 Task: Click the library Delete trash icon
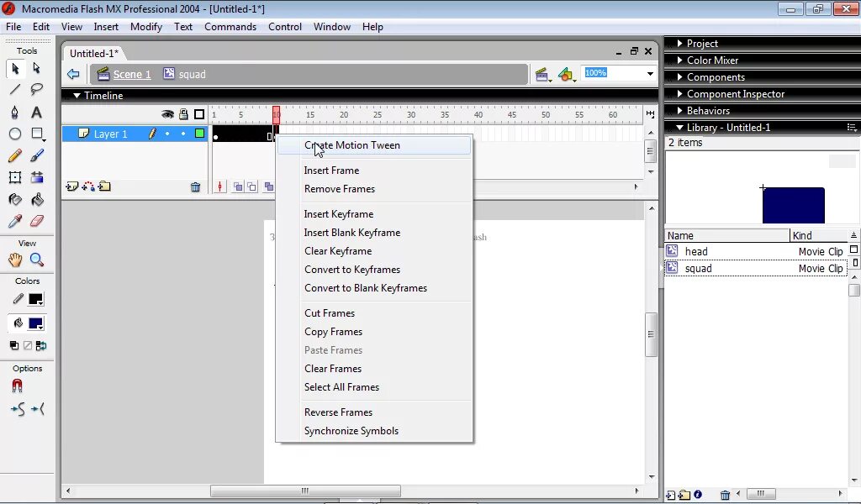tap(725, 495)
